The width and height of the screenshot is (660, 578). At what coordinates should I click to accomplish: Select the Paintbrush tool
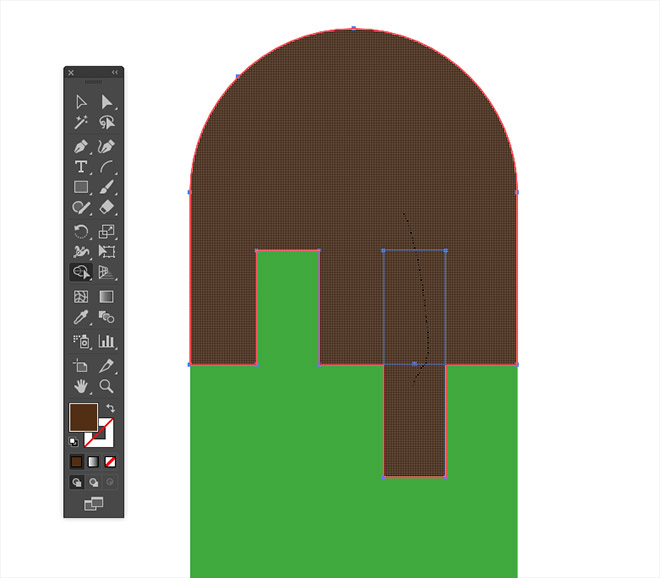pyautogui.click(x=106, y=187)
